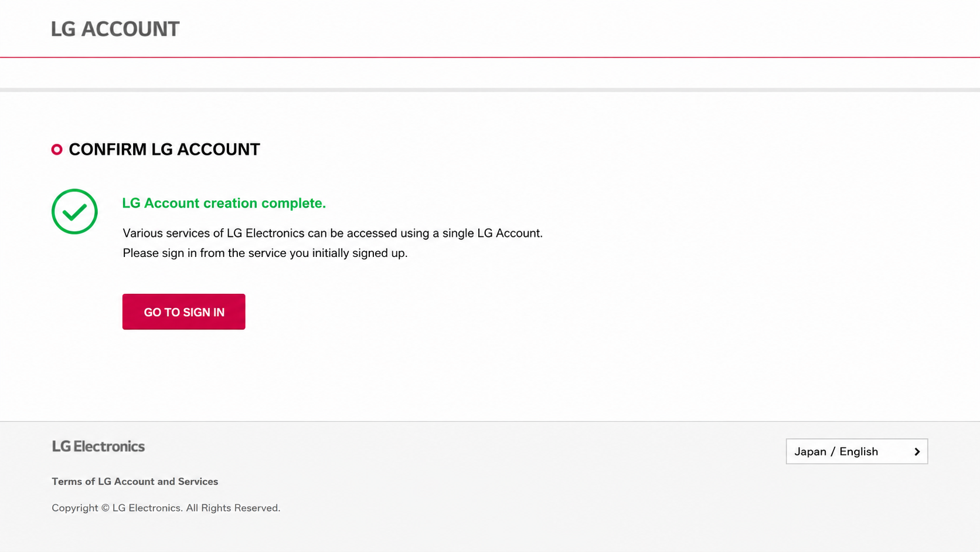Click the Various services of LG Electronics sentence

pyautogui.click(x=332, y=233)
